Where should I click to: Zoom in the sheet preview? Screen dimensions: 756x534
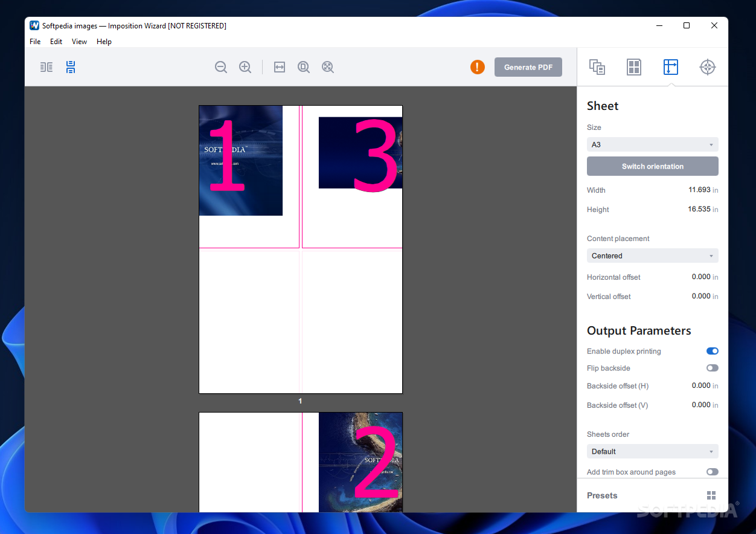point(245,67)
